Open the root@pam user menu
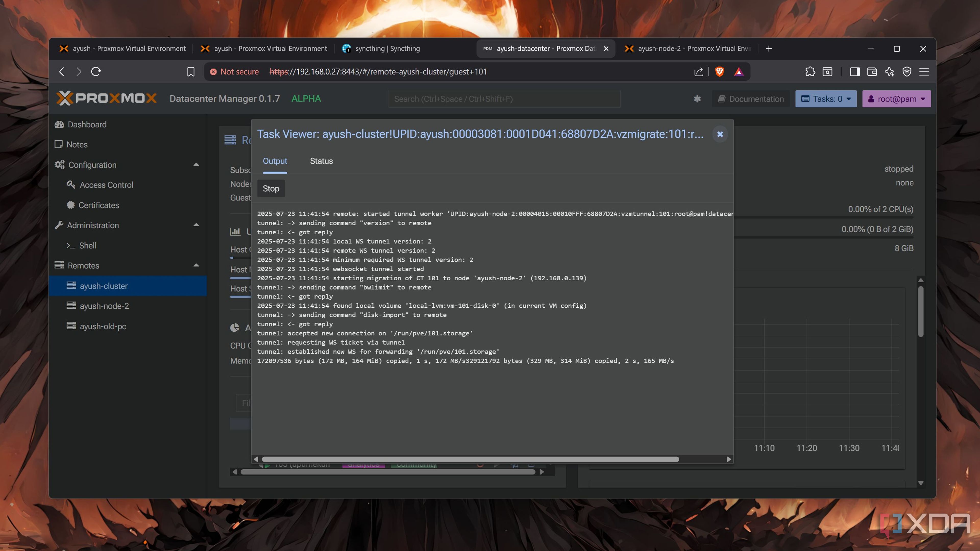The width and height of the screenshot is (980, 551). tap(896, 98)
